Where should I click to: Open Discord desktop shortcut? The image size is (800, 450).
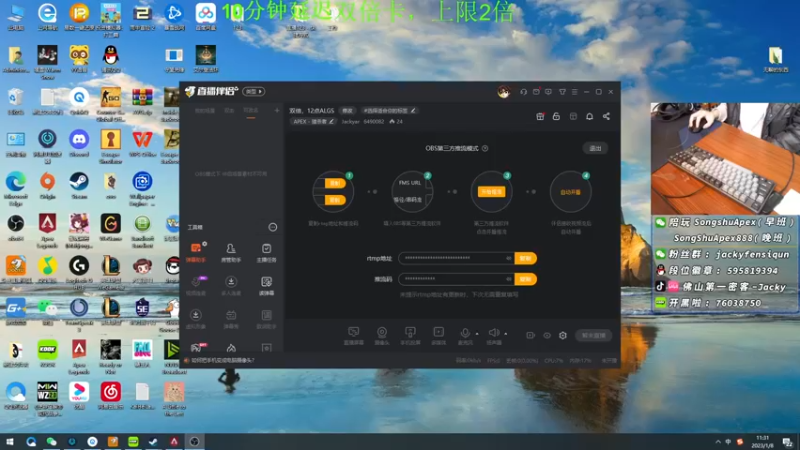pos(79,142)
